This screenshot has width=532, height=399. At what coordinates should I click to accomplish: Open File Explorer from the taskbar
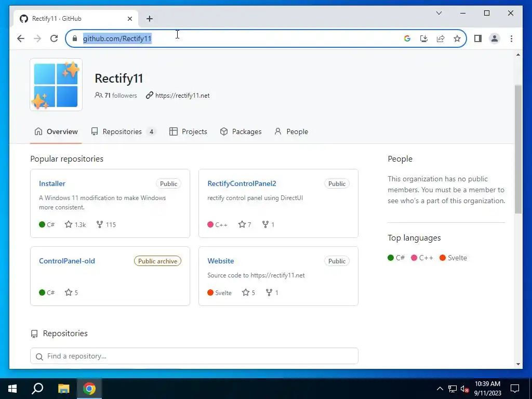click(63, 389)
